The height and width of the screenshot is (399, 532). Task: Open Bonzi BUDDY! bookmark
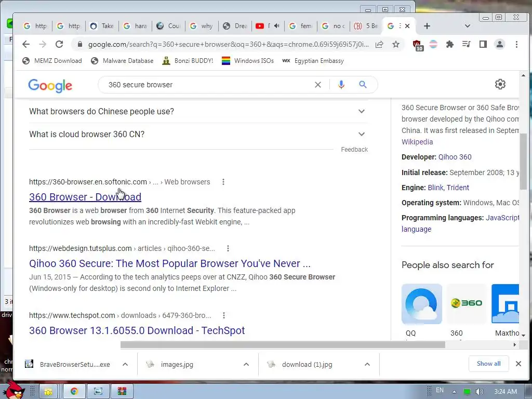(x=188, y=61)
